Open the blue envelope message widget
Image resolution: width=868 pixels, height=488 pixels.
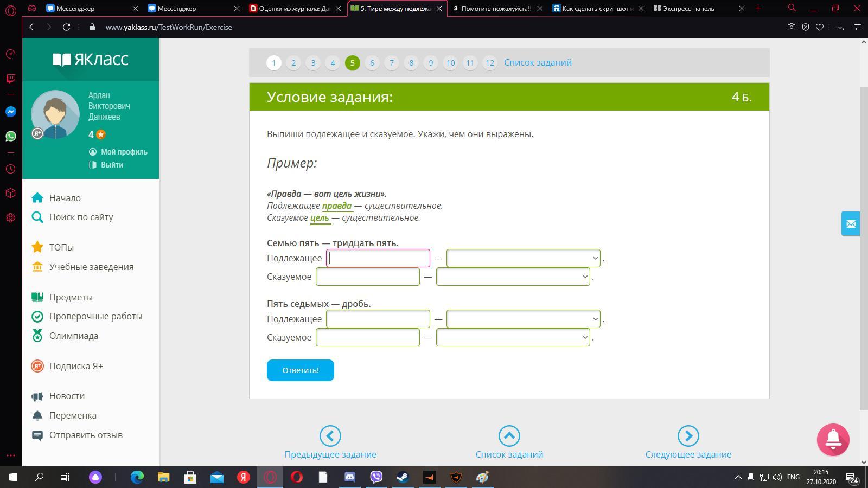[851, 223]
